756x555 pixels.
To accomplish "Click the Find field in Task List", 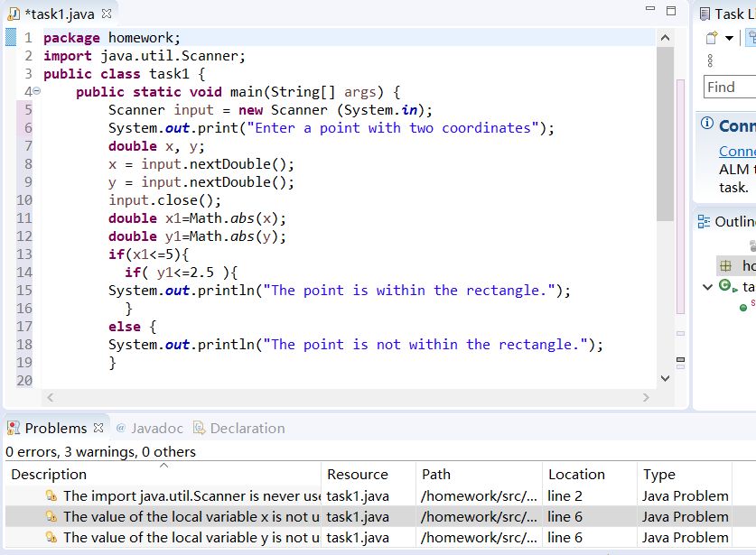I will (729, 87).
